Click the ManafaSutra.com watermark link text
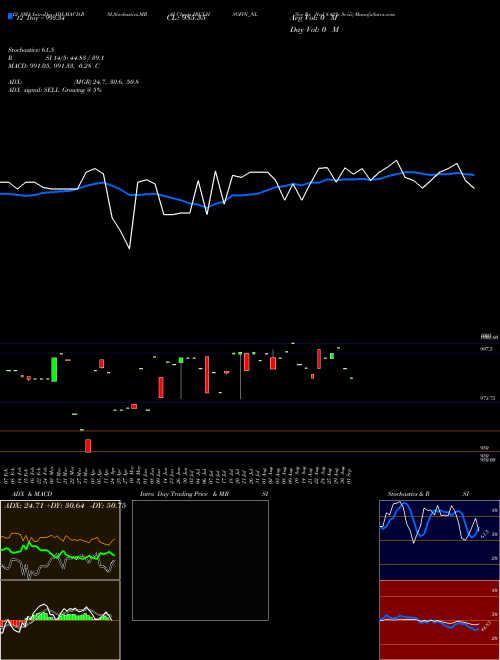The width and height of the screenshot is (500, 660). 375,14
